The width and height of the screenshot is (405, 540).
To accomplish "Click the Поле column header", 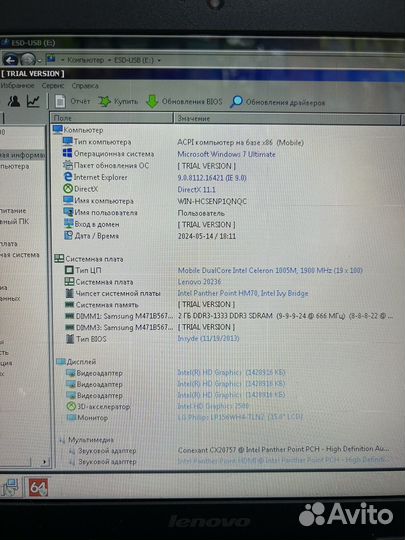I will pyautogui.click(x=112, y=118).
